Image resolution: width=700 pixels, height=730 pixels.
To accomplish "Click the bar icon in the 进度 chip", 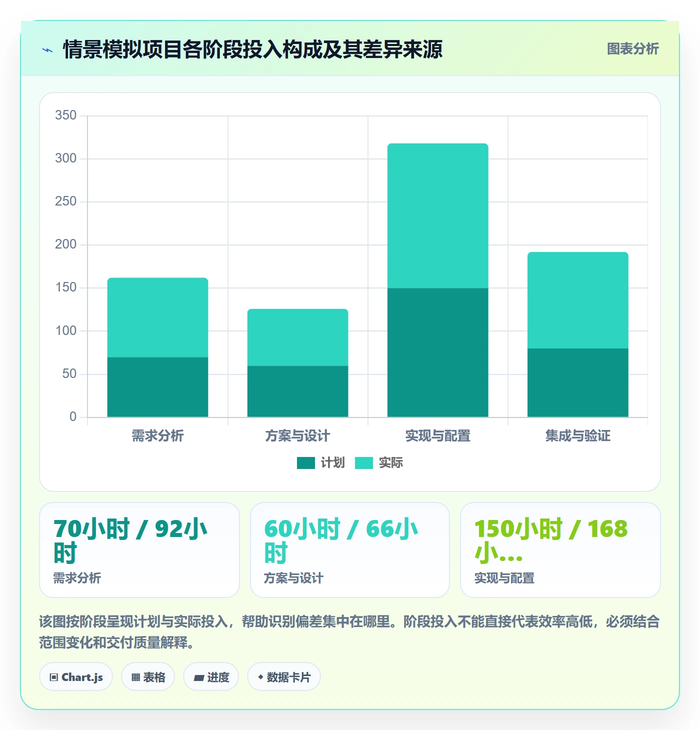I will coord(199,678).
